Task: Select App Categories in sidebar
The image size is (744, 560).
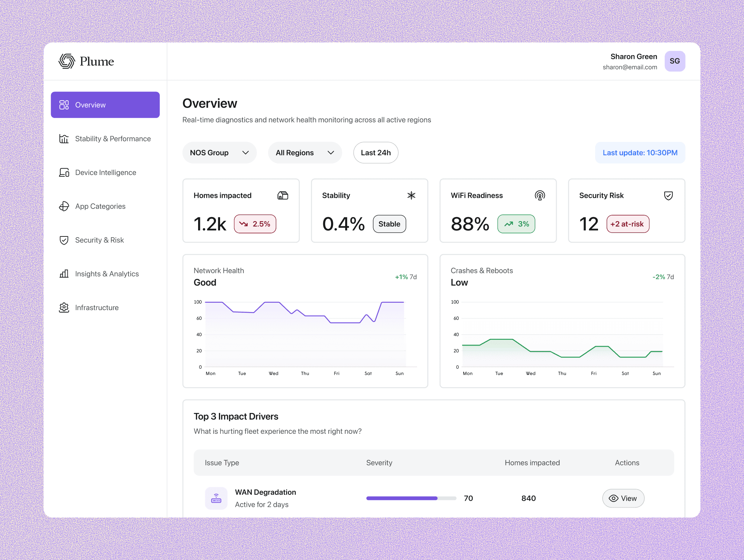Action: tap(100, 206)
